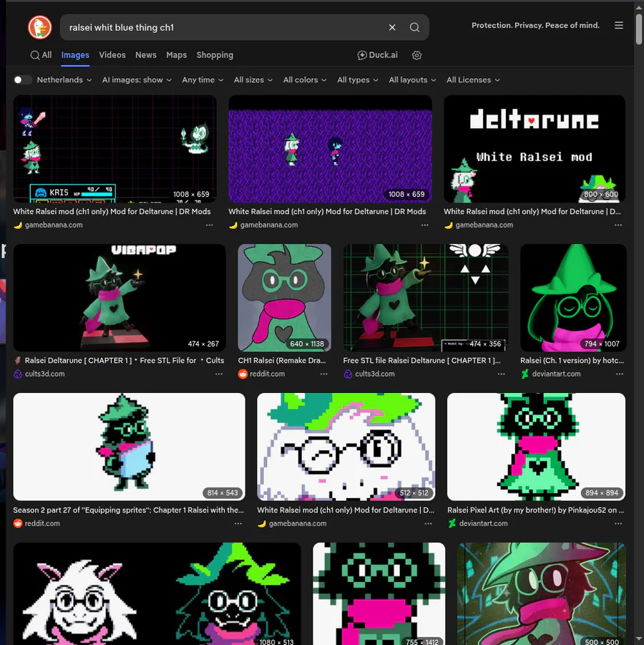Switch to the Shopping tab
The width and height of the screenshot is (644, 645).
pyautogui.click(x=215, y=55)
